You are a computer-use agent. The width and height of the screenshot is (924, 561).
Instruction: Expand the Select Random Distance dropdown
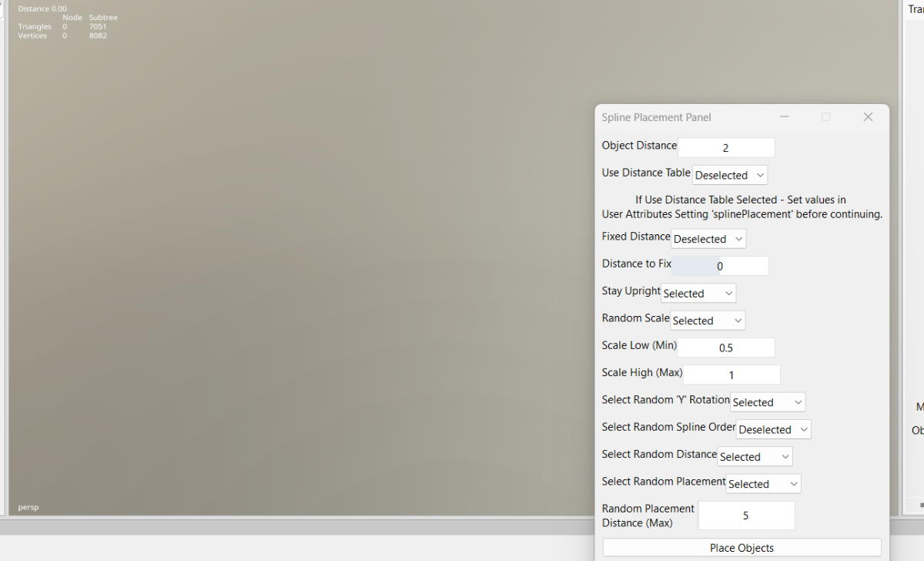(x=755, y=457)
